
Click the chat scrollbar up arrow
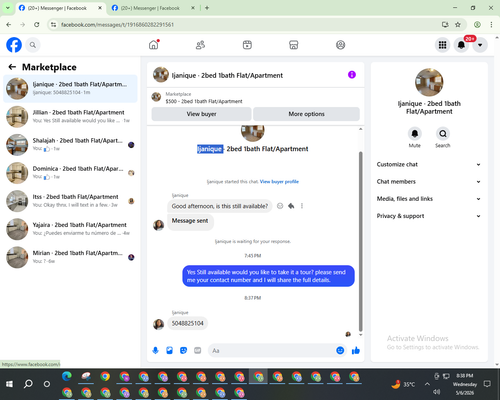[360, 129]
